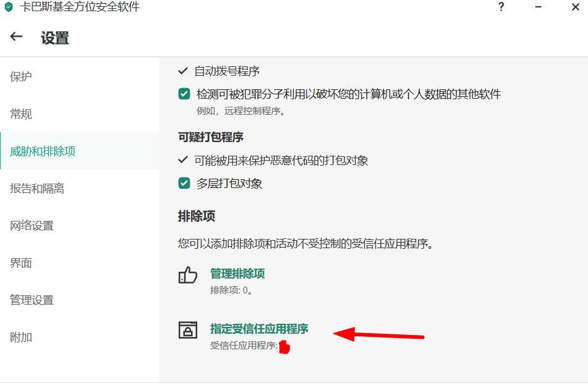Screen dimensions: 588x389
Task: Click the 管理排除项 link
Action: [238, 274]
